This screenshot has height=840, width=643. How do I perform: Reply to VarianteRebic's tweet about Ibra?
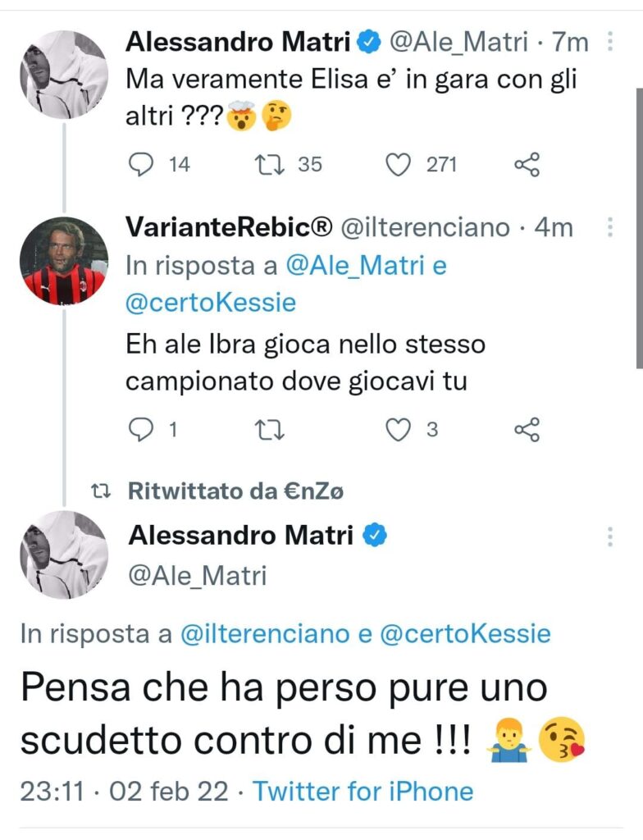(142, 429)
